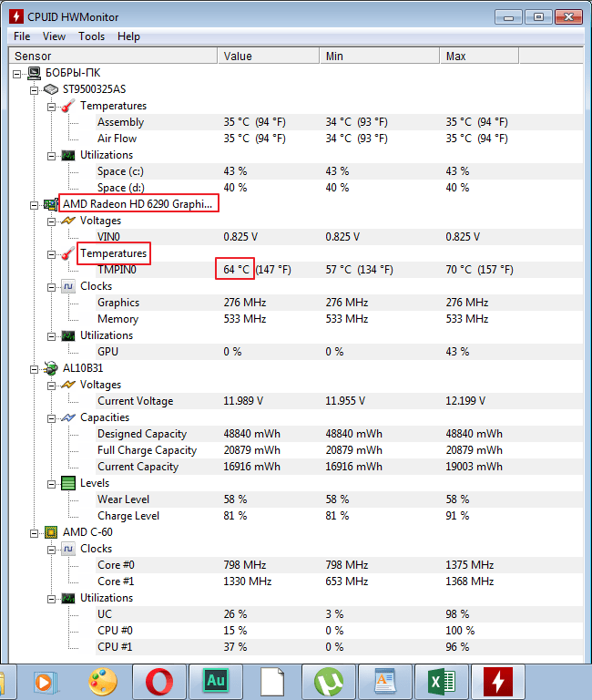Click the thermometer icon beside TMPIN0 group
Viewport: 592px width, 700px height.
pos(67,253)
